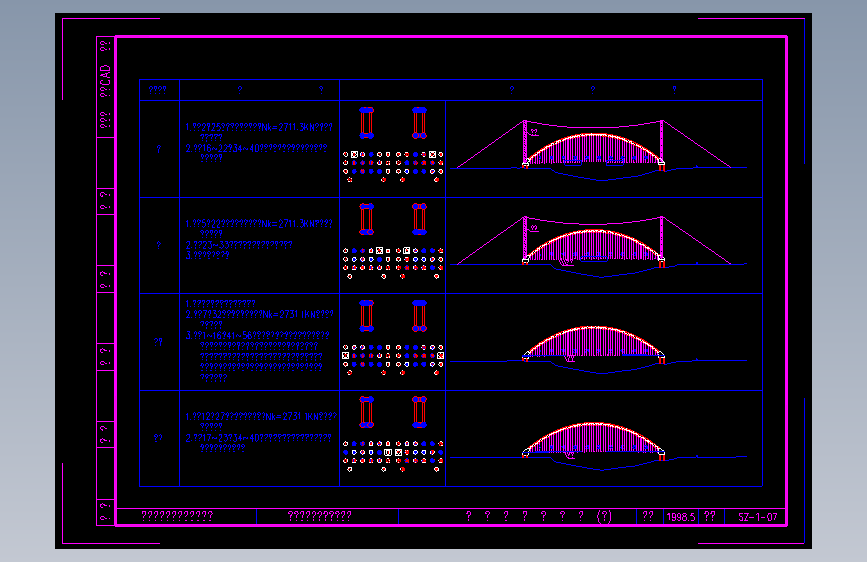Select the second-row arch bridge elevation with cable towers

click(600, 246)
